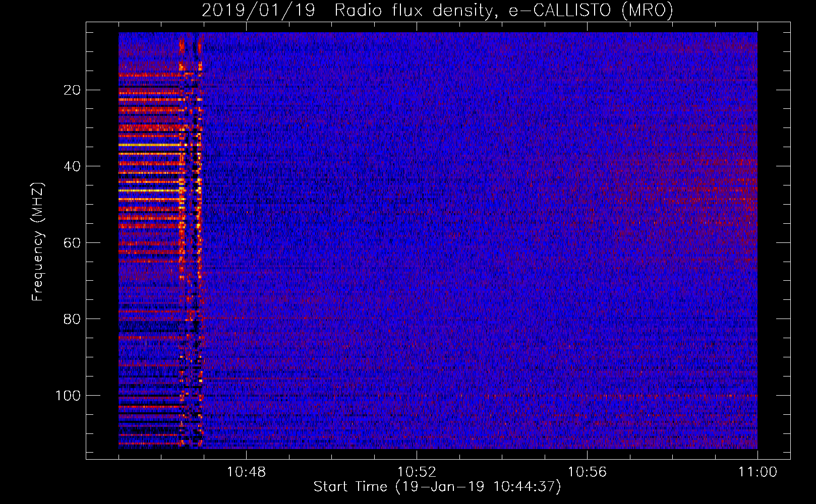The height and width of the screenshot is (504, 816).
Task: Click the plot title 'Radio flux density, e-CALLISTO (MRO)'
Action: (x=503, y=10)
